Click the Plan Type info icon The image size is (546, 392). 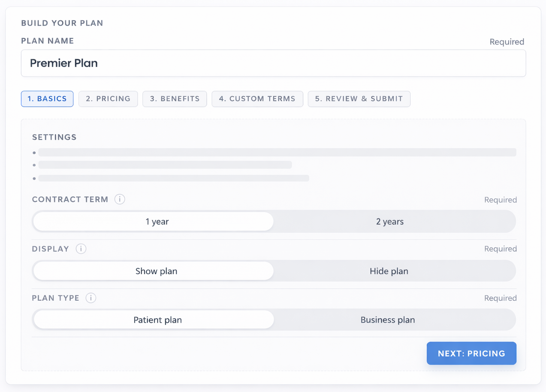(x=91, y=298)
